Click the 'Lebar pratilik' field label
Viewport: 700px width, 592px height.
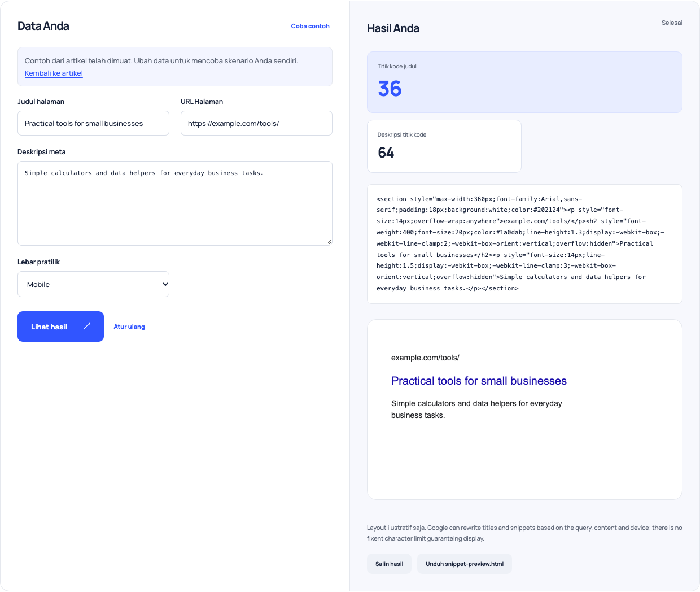tap(38, 262)
